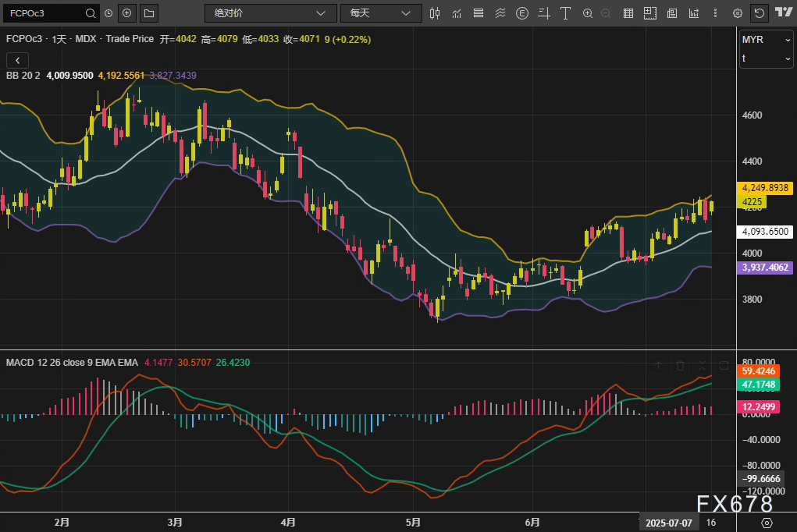Collapse the indicator legend with chevron

pyautogui.click(x=17, y=60)
